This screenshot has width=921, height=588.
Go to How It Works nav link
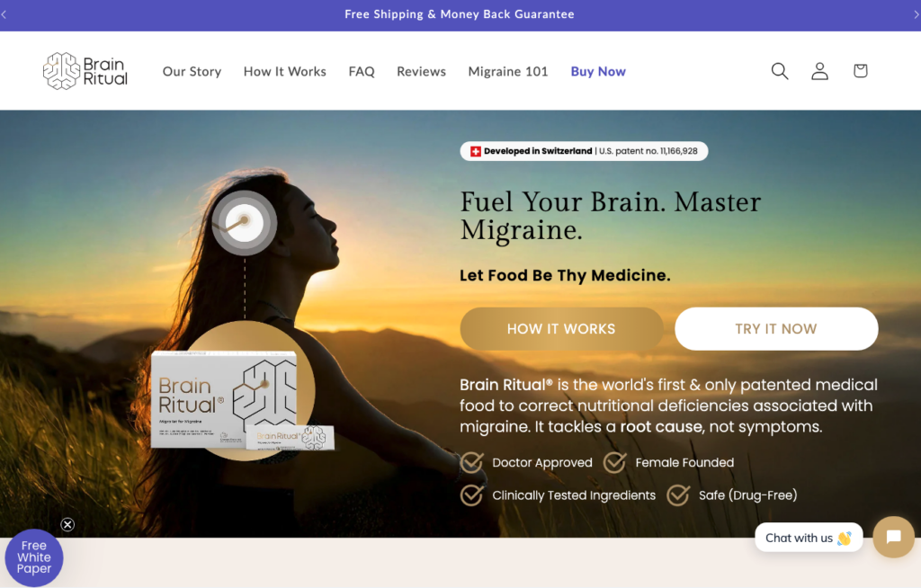tap(284, 71)
